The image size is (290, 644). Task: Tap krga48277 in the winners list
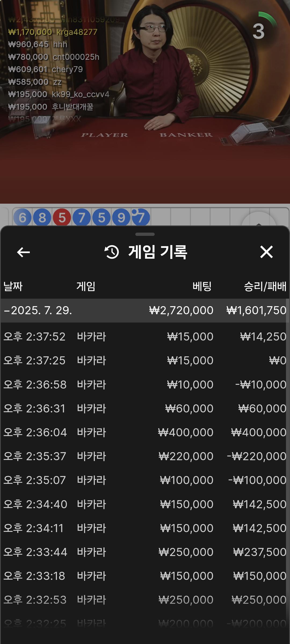(77, 32)
